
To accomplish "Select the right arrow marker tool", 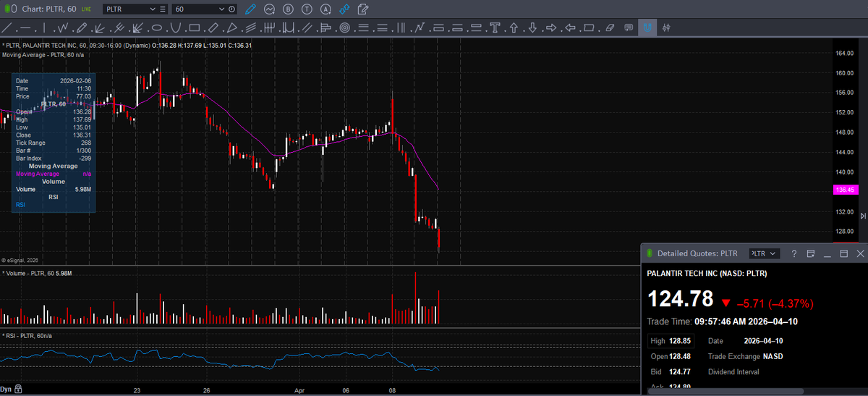I will click(x=551, y=28).
